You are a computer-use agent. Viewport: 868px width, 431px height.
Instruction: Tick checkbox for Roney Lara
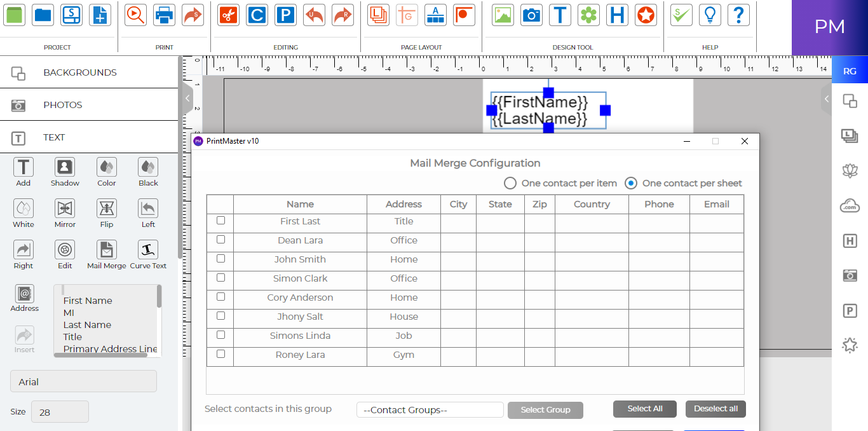[220, 354]
